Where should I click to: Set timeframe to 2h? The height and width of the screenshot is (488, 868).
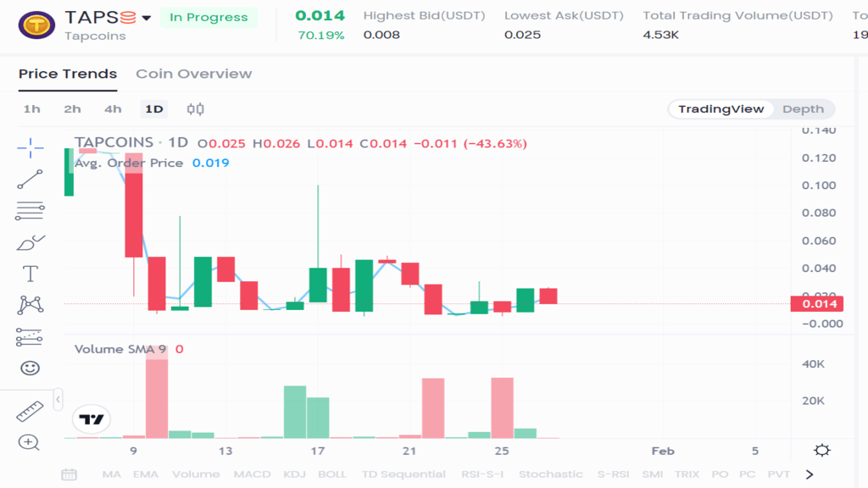click(72, 109)
